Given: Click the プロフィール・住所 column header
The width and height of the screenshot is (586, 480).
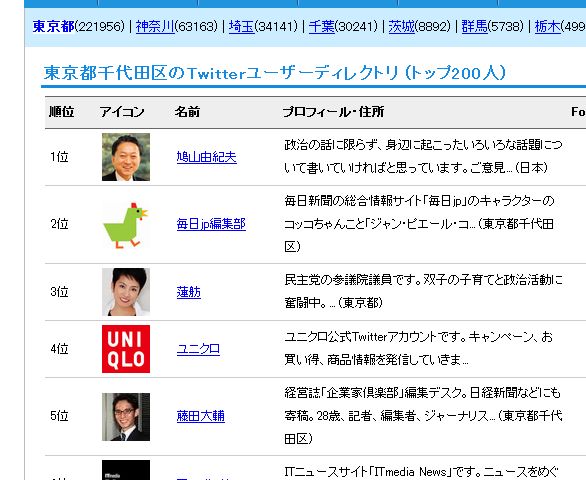Looking at the screenshot, I should [333, 112].
